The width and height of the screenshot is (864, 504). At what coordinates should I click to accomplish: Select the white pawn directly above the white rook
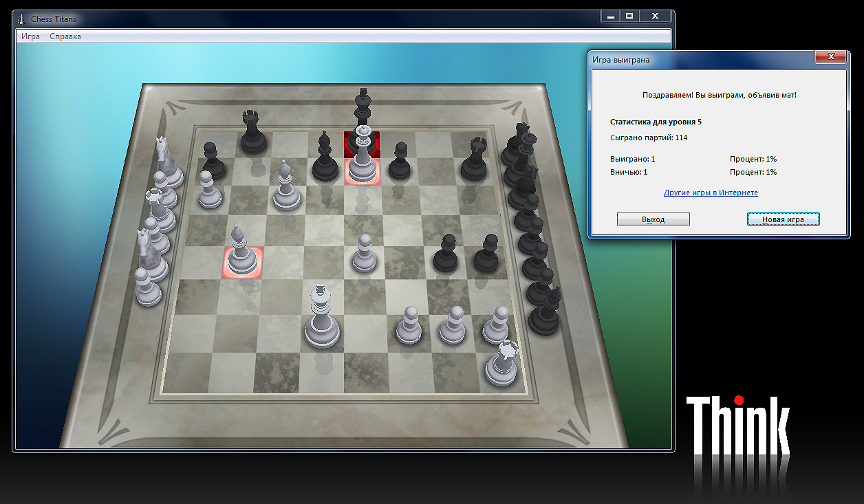[x=496, y=327]
